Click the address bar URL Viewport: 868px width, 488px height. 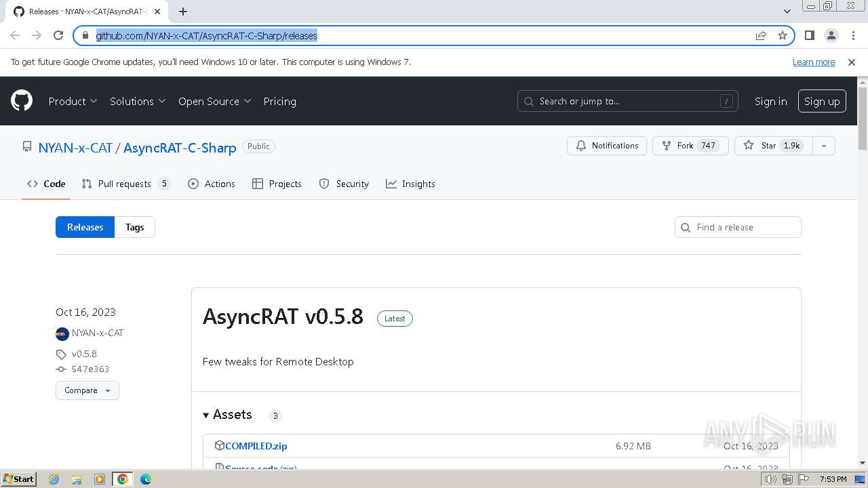(206, 35)
